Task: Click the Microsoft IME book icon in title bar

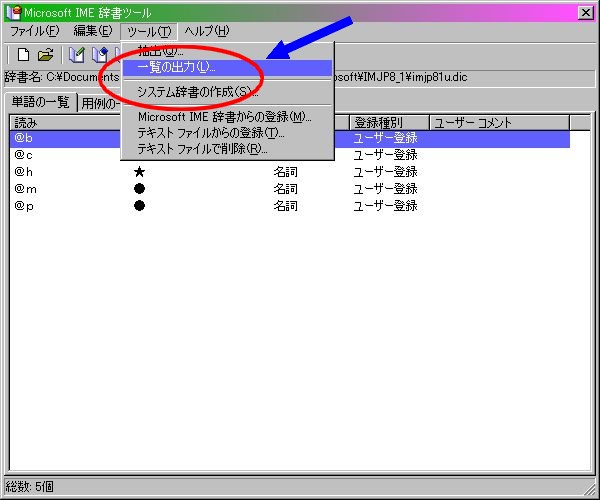Action: (14, 12)
